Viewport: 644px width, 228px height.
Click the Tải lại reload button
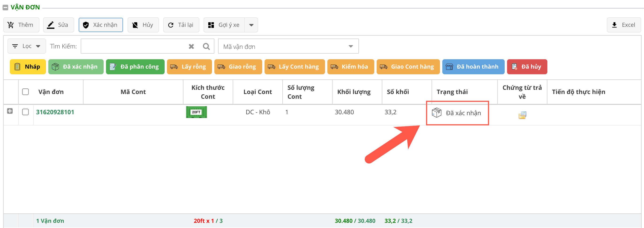pos(181,25)
